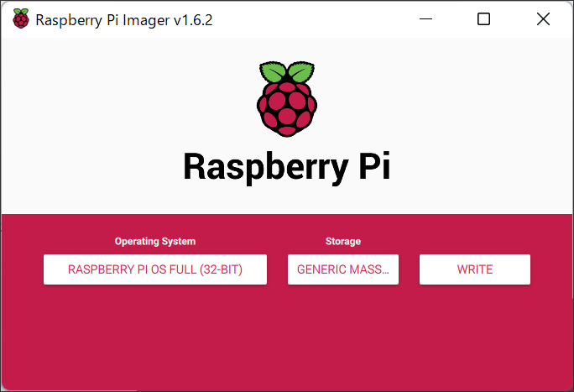Viewport: 574px width, 392px height.
Task: Click the WRITE button
Action: tap(475, 269)
